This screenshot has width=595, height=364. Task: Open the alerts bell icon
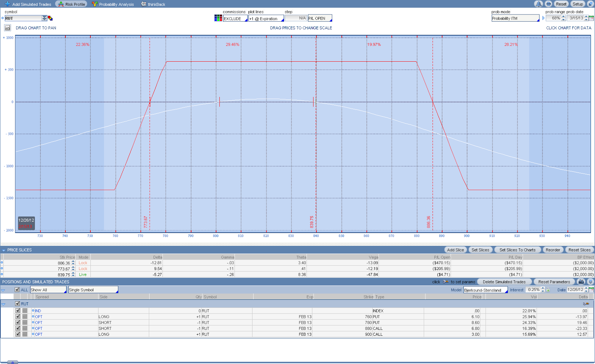point(538,4)
